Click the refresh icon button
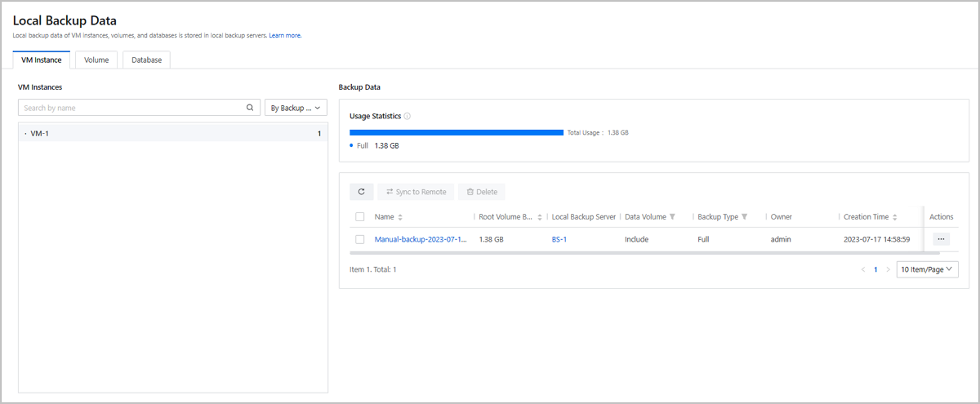This screenshot has width=980, height=404. 362,192
